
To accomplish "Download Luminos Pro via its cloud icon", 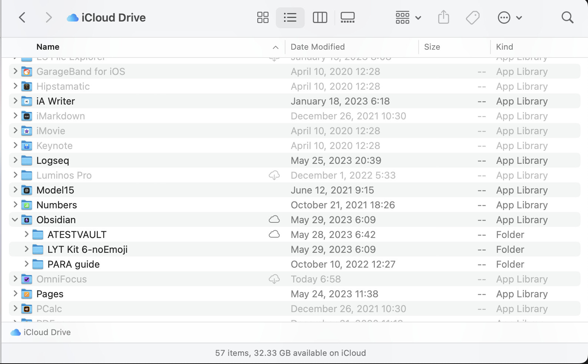I will pos(274,175).
